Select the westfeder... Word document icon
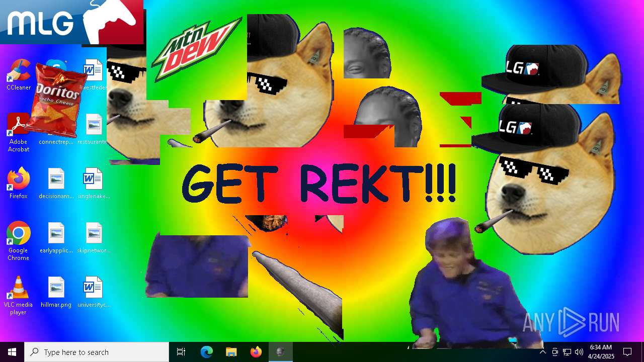This screenshot has width=644, height=362. point(95,74)
